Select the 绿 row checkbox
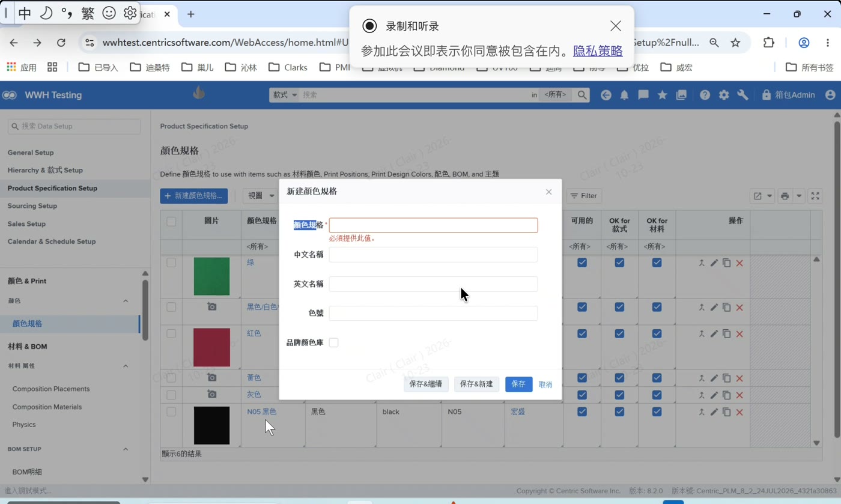The image size is (841, 504). (x=171, y=263)
